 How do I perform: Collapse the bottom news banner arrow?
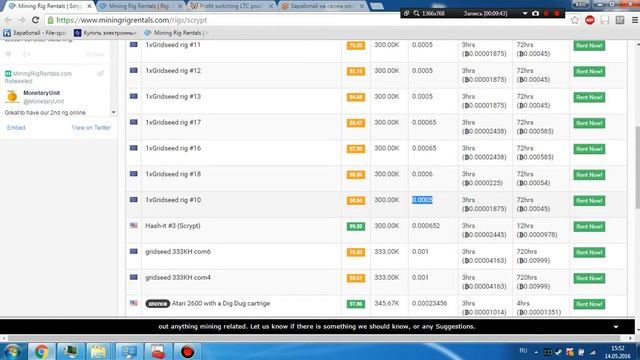pos(616,327)
